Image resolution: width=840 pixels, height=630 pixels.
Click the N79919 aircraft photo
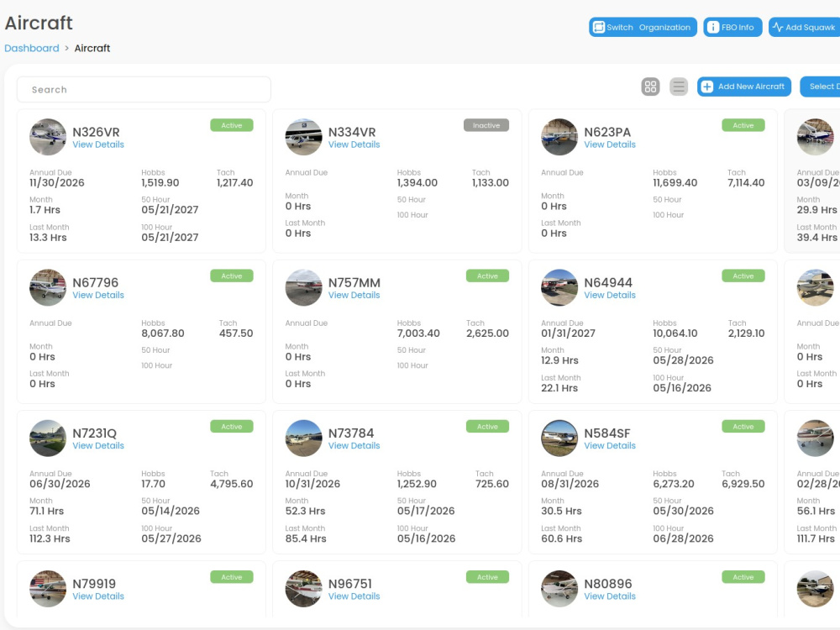pos(48,589)
